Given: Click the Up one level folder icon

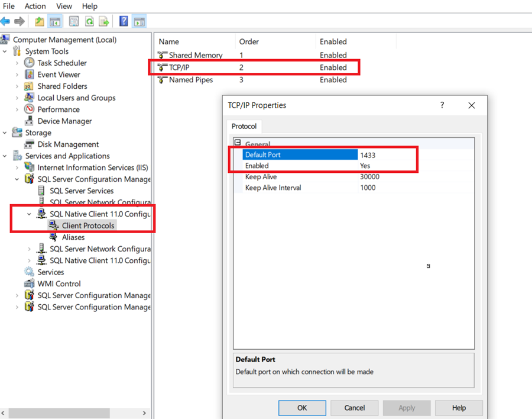Looking at the screenshot, I should point(40,21).
